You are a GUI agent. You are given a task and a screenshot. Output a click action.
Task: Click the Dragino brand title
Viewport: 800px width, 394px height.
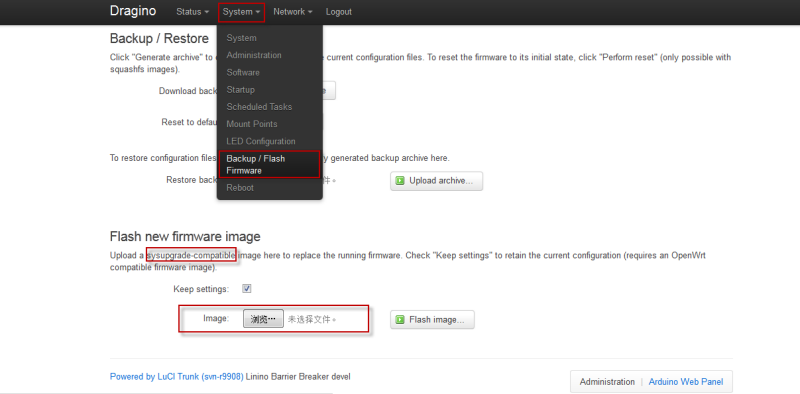pyautogui.click(x=133, y=11)
